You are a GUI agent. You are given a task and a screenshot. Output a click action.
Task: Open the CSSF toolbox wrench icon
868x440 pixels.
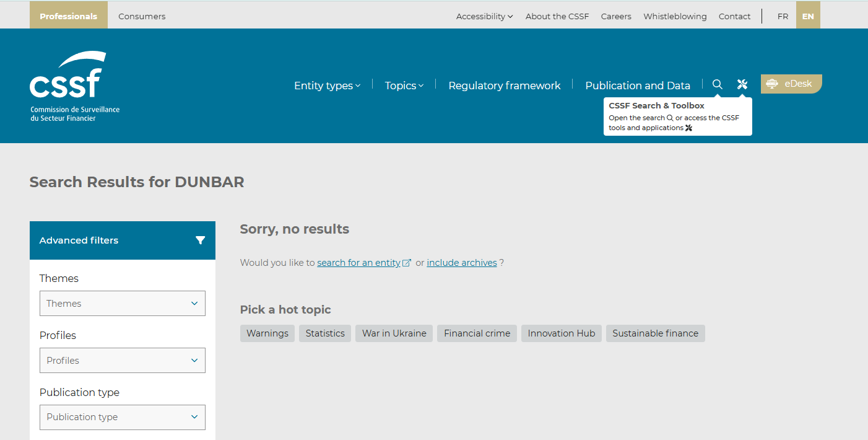coord(742,85)
